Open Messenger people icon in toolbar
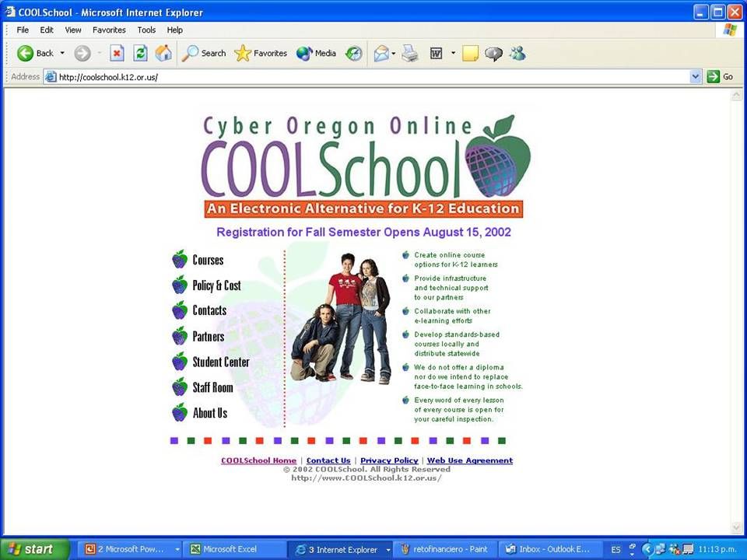 (517, 54)
